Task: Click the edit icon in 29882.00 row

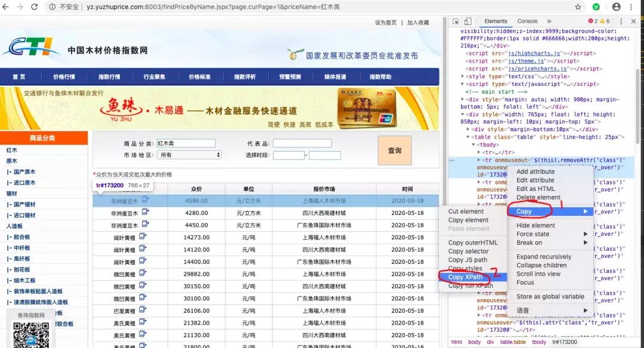Action: pyautogui.click(x=143, y=273)
